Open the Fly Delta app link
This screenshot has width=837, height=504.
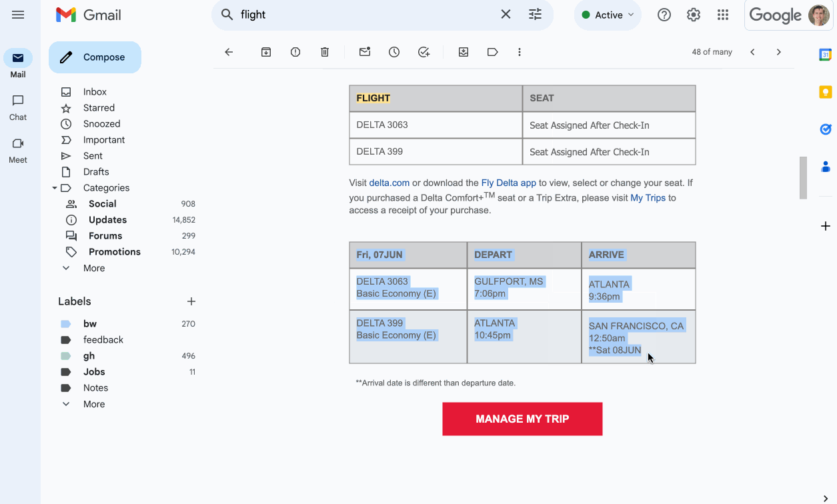click(x=508, y=183)
